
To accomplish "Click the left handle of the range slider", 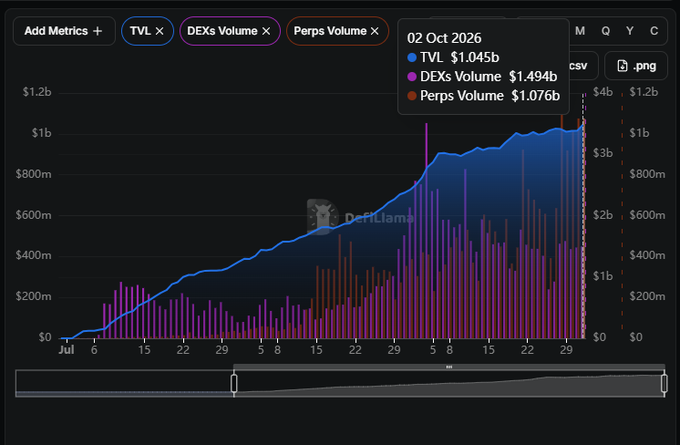I will tap(234, 383).
